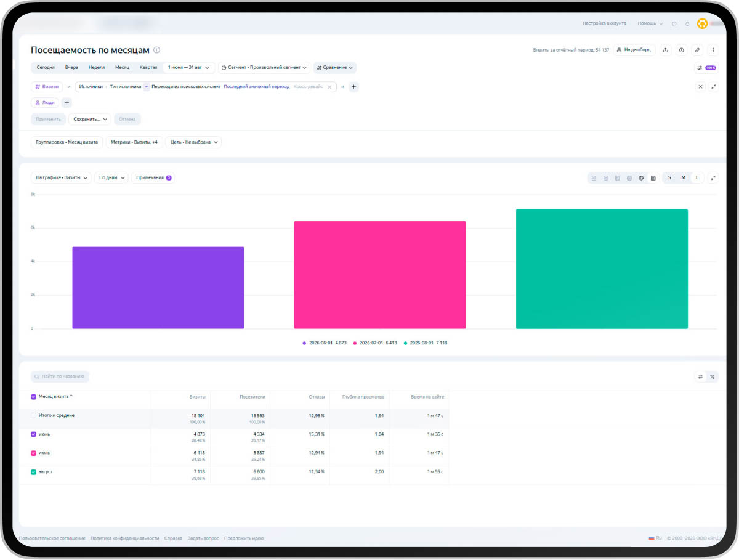Open the orange account avatar

click(703, 23)
